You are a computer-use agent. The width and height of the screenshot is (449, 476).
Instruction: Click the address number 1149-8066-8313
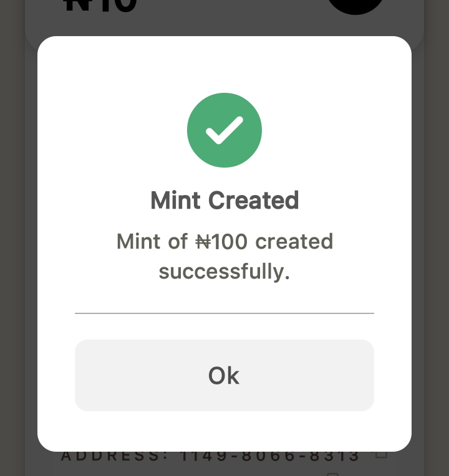270,456
